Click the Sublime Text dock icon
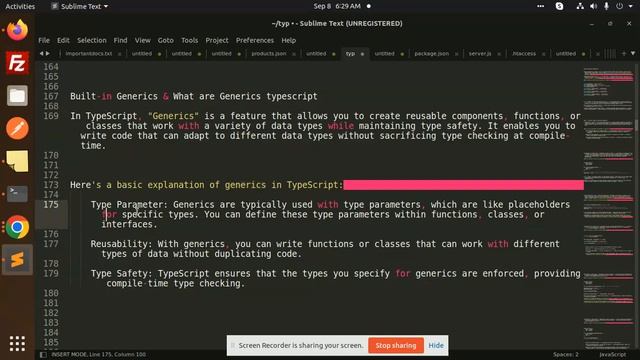 [x=17, y=260]
